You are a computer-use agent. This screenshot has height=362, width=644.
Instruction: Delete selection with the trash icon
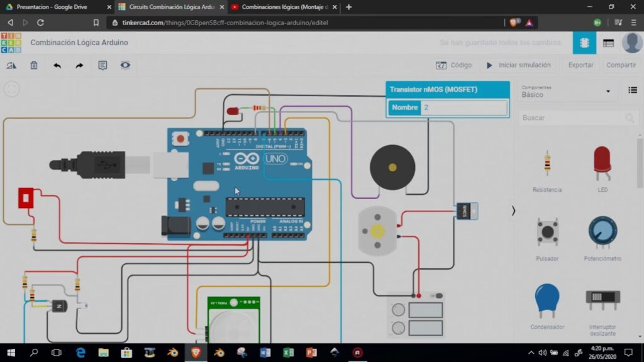point(34,65)
